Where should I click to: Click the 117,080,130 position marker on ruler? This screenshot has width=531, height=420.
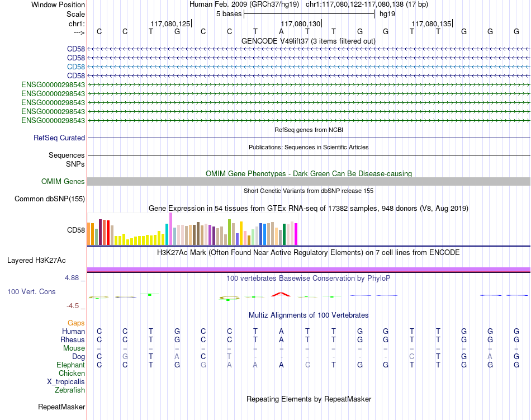point(301,23)
